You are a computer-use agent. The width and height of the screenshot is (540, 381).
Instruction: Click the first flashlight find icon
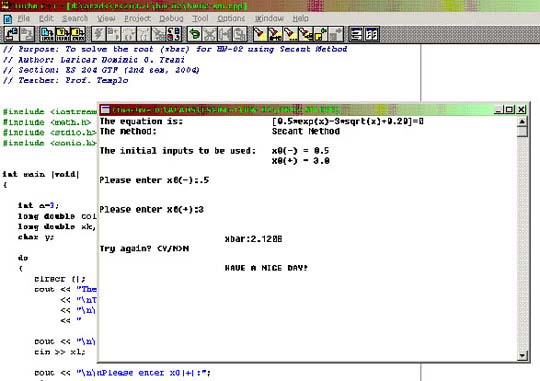click(x=260, y=34)
